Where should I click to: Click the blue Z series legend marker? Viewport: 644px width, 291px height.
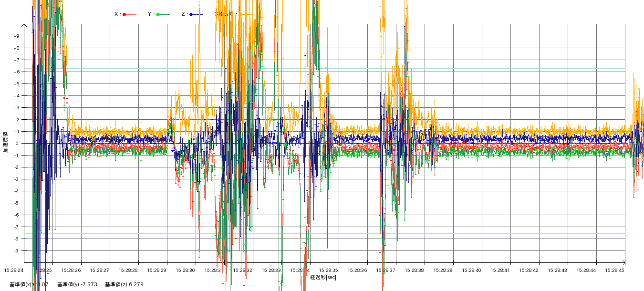click(x=191, y=14)
